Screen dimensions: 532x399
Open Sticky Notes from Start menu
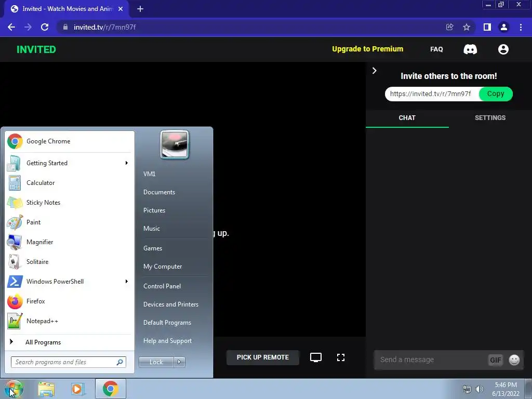pyautogui.click(x=70, y=202)
